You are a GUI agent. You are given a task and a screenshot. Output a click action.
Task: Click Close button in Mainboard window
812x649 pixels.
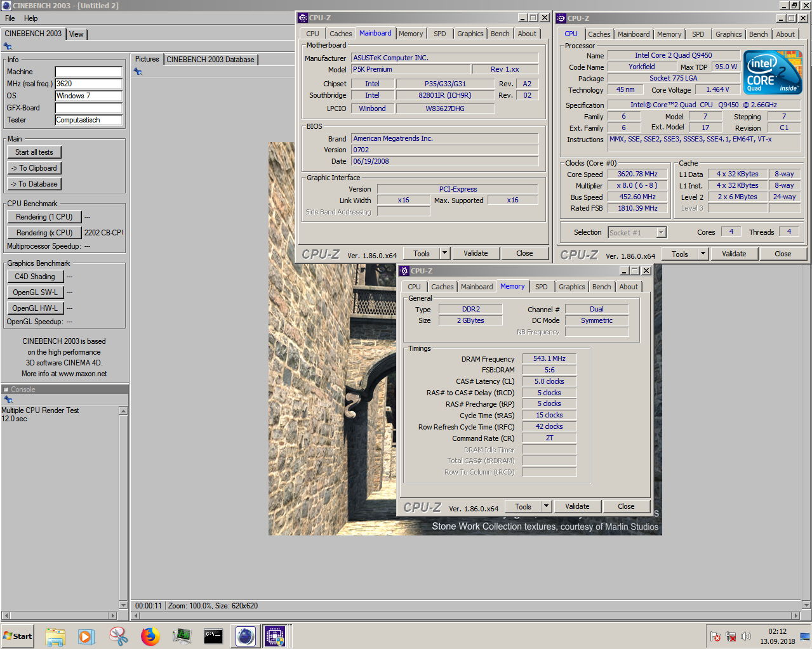tap(524, 253)
